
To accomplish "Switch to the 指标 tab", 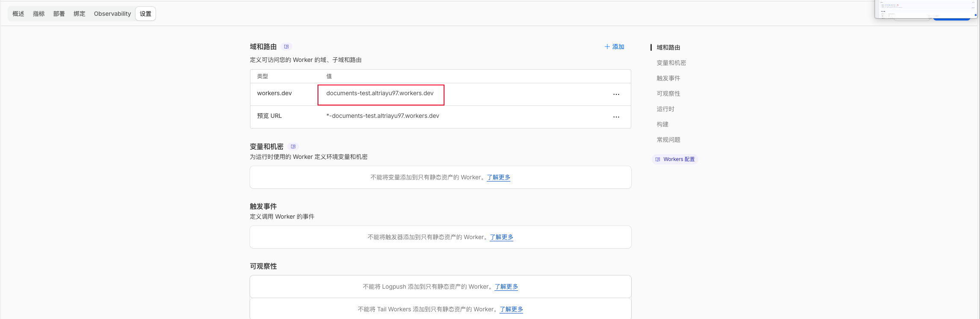I will pos(39,14).
